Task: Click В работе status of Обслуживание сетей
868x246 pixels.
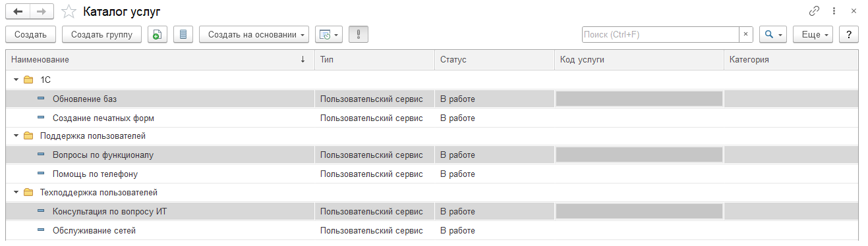Action: 457,231
